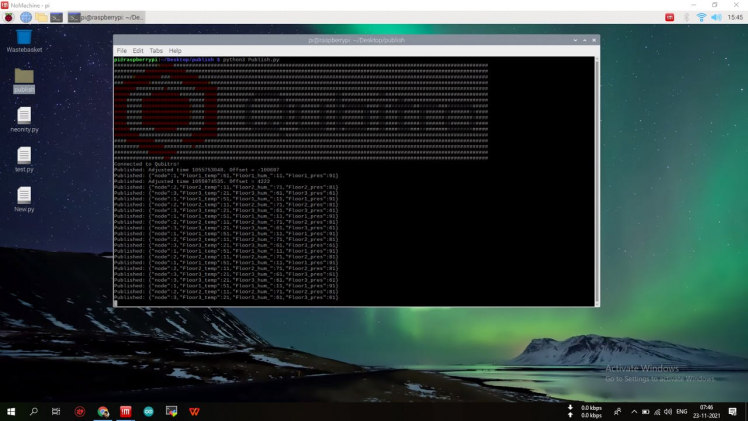Screen dimensions: 748x421
Task: Select the Wastebasket desktop icon
Action: point(24,41)
